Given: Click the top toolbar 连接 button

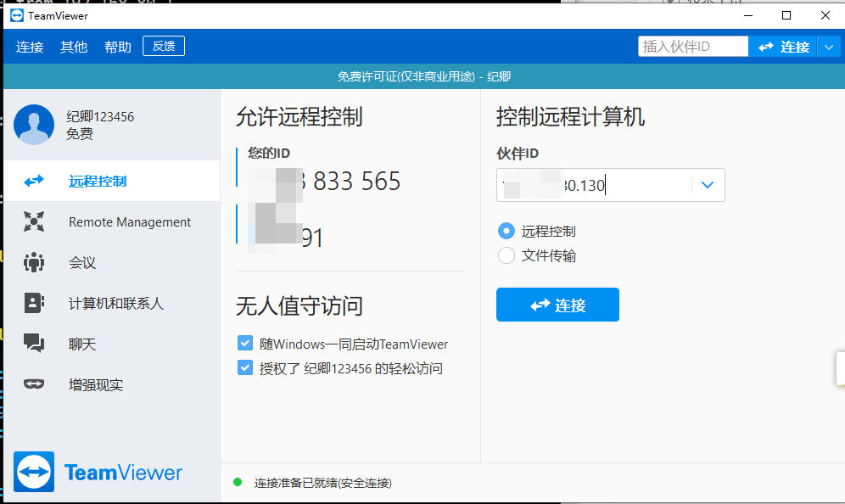Looking at the screenshot, I should pos(783,47).
